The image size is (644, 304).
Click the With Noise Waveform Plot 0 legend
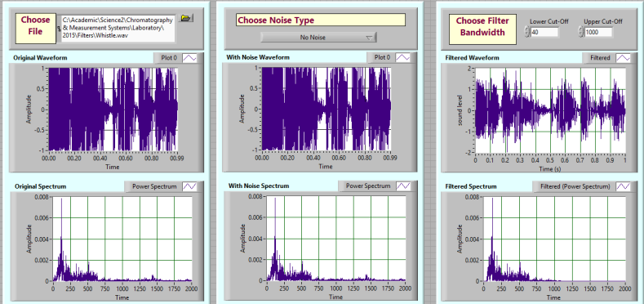pyautogui.click(x=381, y=57)
